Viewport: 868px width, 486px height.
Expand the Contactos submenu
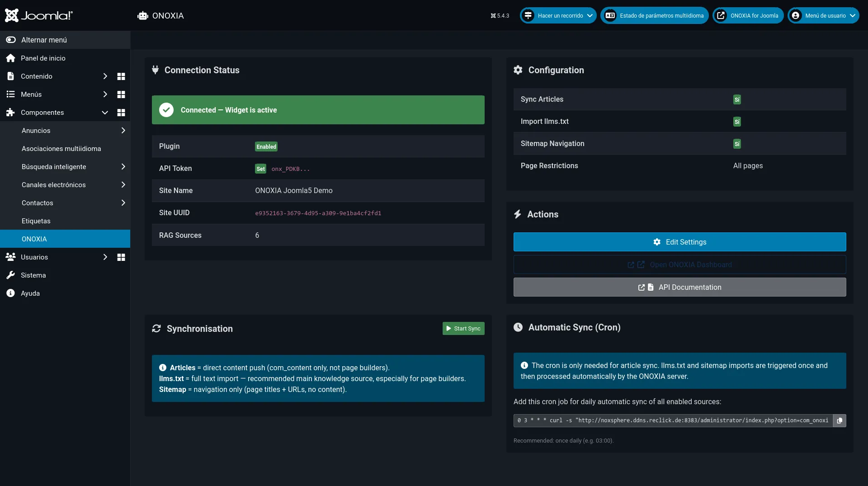(123, 203)
